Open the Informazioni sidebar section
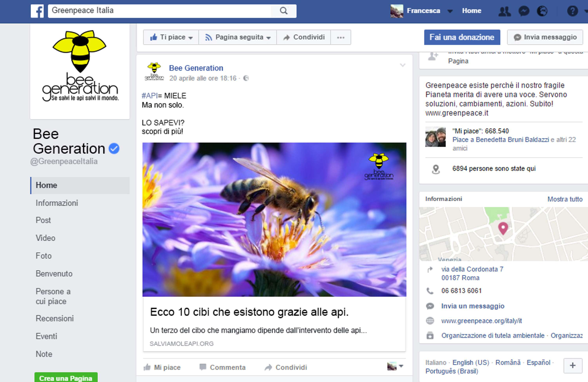The image size is (588, 382). pyautogui.click(x=57, y=203)
